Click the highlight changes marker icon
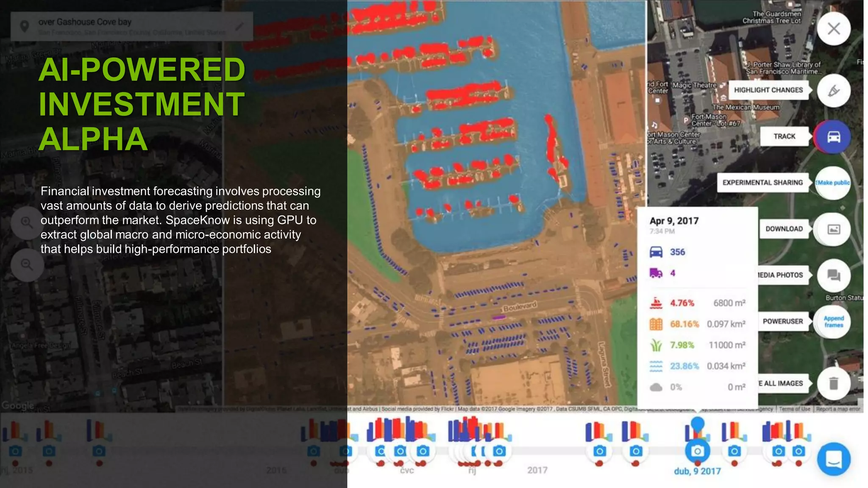Screen dimensions: 868x488 833,91
